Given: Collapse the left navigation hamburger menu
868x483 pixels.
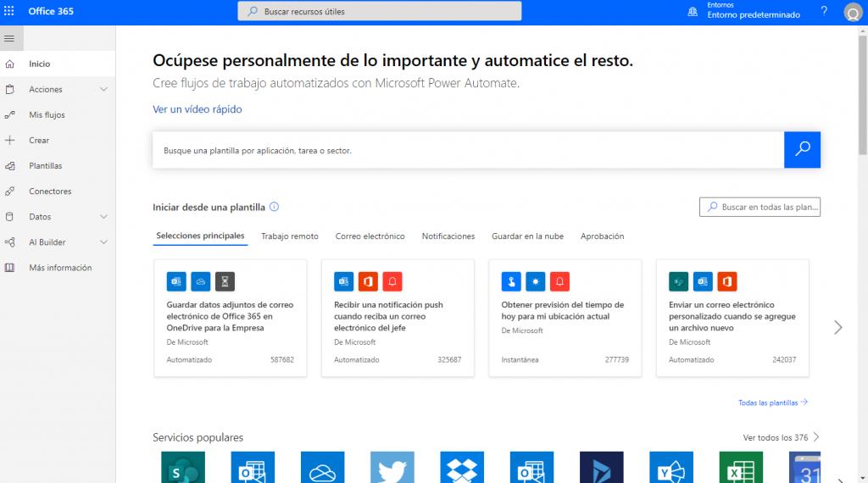Looking at the screenshot, I should [x=9, y=39].
